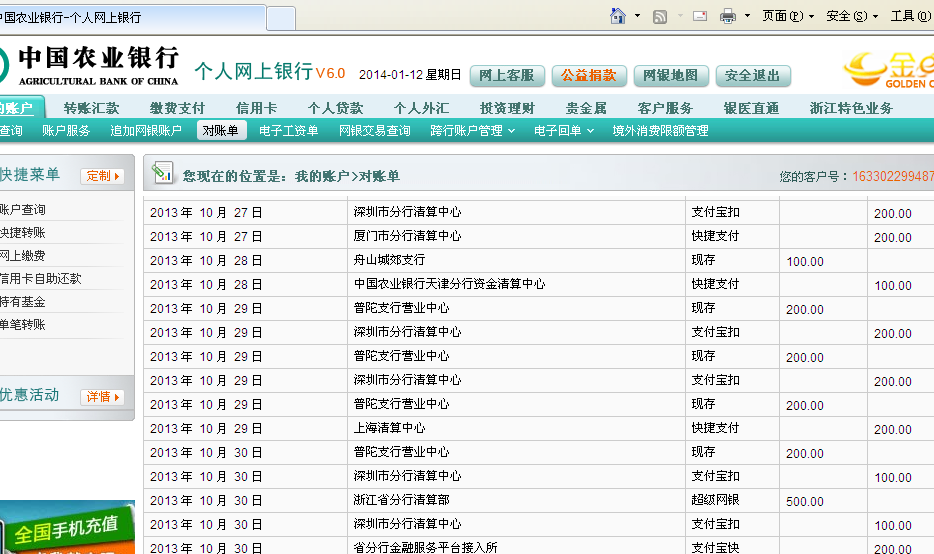Viewport: 934px width, 554px height.
Task: Open the dropdown arrow next to Print icon
Action: click(746, 17)
